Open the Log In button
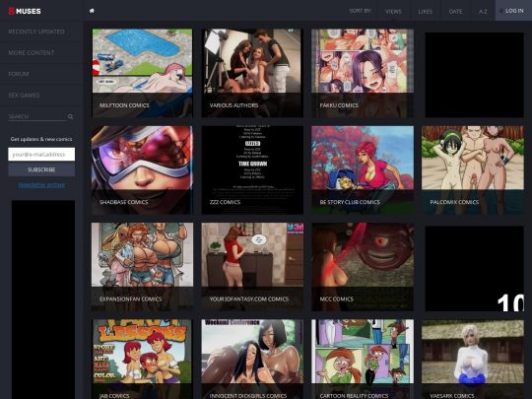Viewport: 532px width, 399px height. [513, 11]
